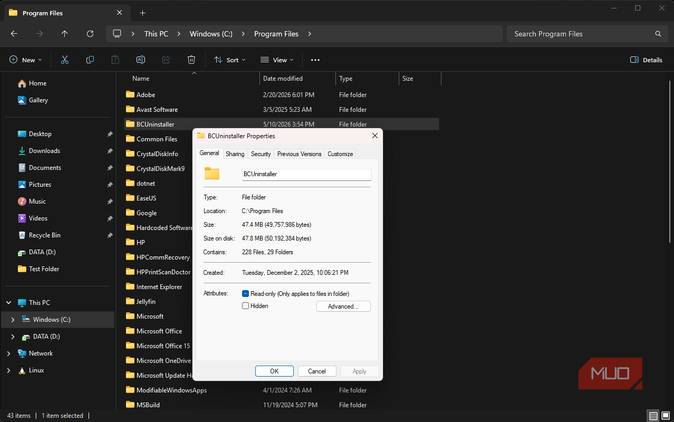
Task: Open Test Folder in sidebar
Action: (38, 269)
